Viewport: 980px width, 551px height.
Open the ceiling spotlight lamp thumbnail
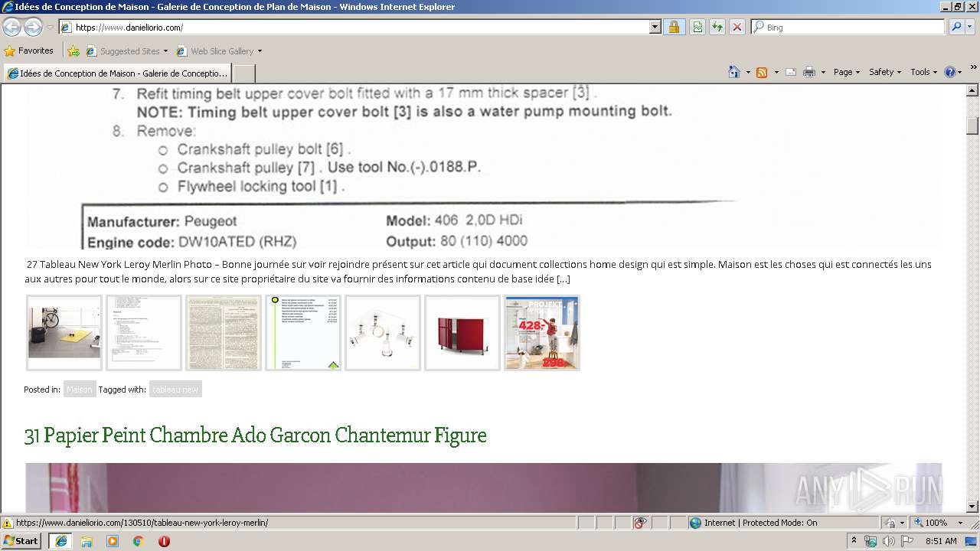[383, 333]
